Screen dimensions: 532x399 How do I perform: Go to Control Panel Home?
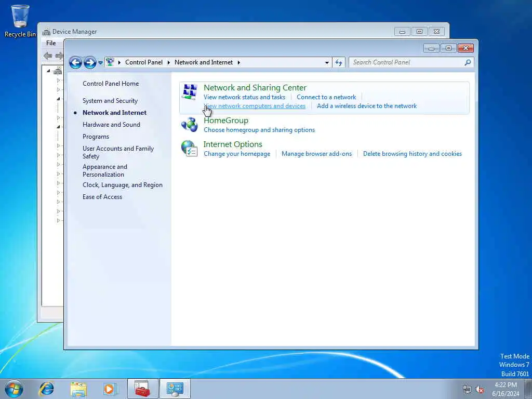pos(111,84)
